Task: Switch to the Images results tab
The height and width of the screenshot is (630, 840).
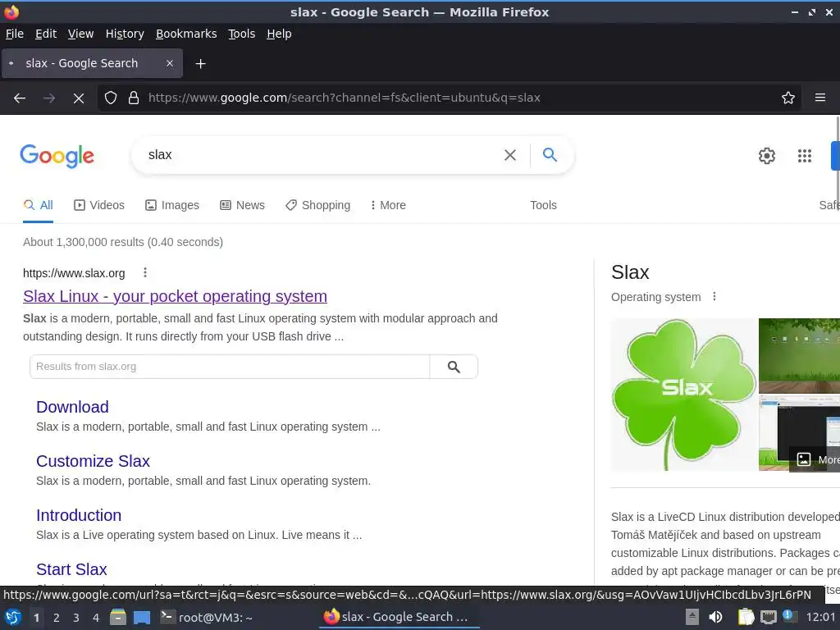Action: [x=172, y=205]
